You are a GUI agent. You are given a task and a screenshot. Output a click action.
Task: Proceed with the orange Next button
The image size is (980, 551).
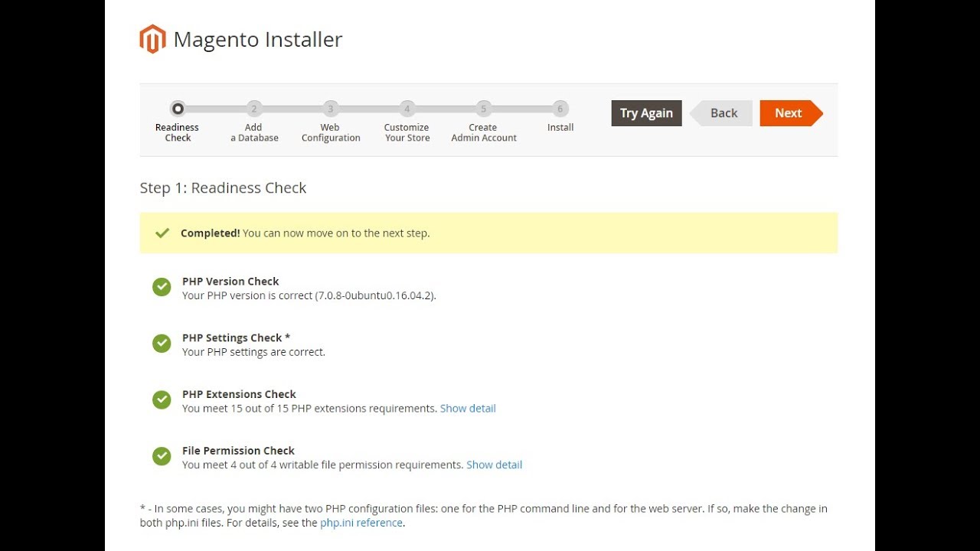(x=789, y=113)
